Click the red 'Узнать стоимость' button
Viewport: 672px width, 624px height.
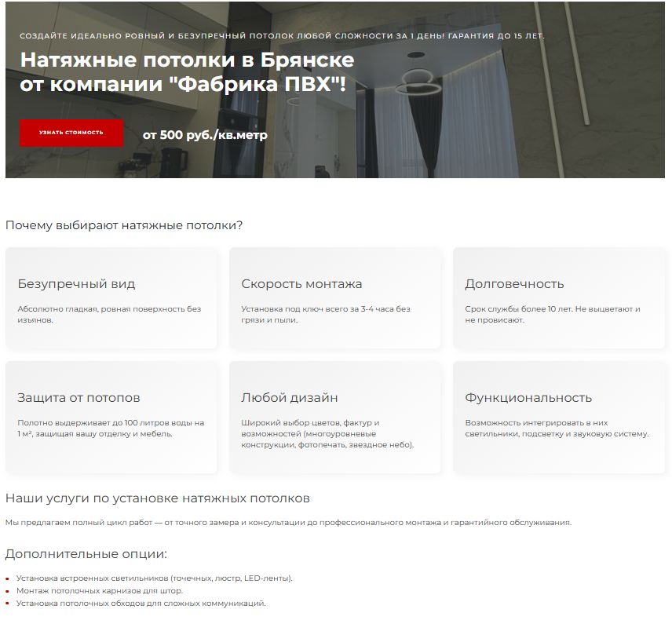click(71, 133)
